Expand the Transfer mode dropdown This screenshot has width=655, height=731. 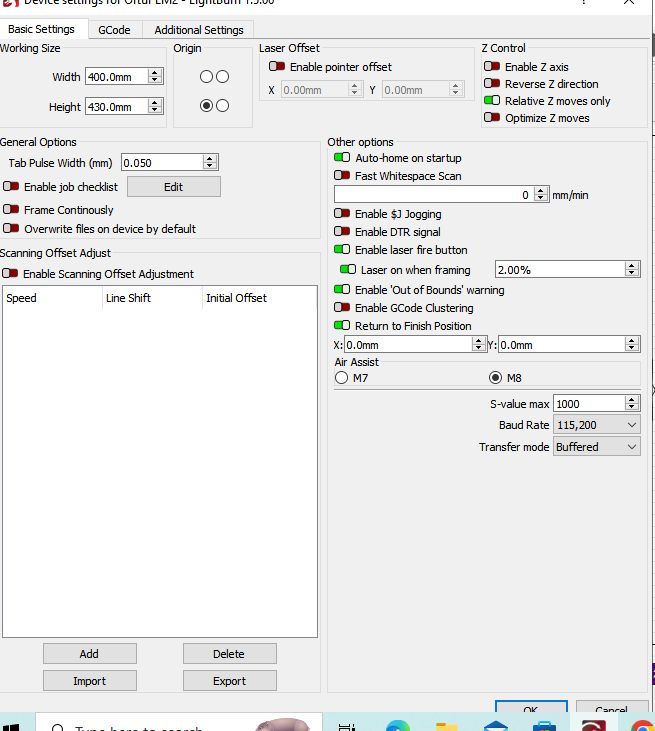597,447
